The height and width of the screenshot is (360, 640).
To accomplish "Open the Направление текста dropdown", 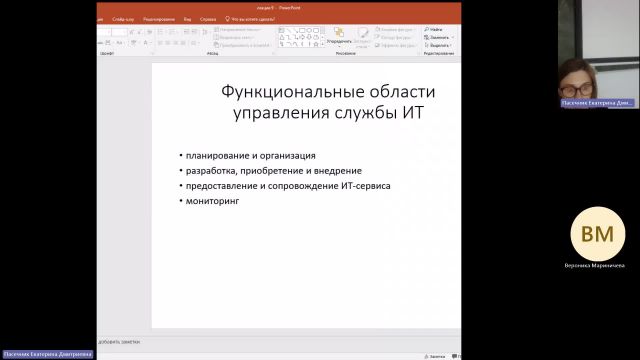I will pyautogui.click(x=238, y=30).
